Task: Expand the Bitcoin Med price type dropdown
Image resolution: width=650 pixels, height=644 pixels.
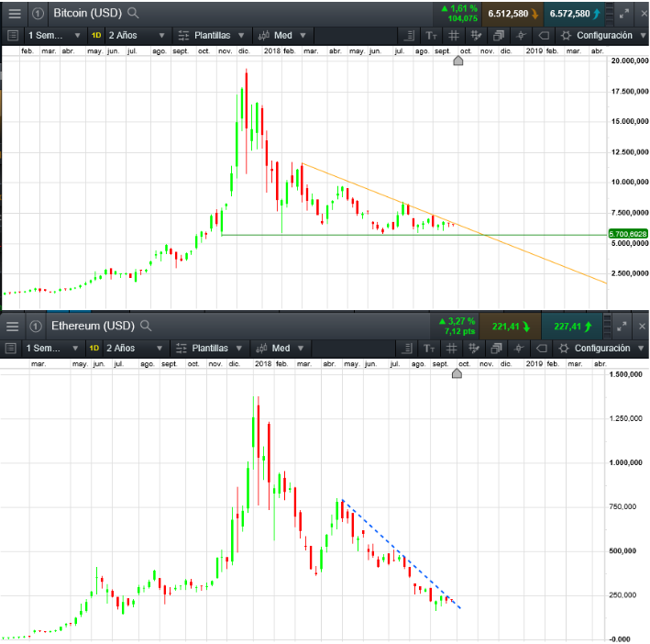Action: click(x=303, y=36)
